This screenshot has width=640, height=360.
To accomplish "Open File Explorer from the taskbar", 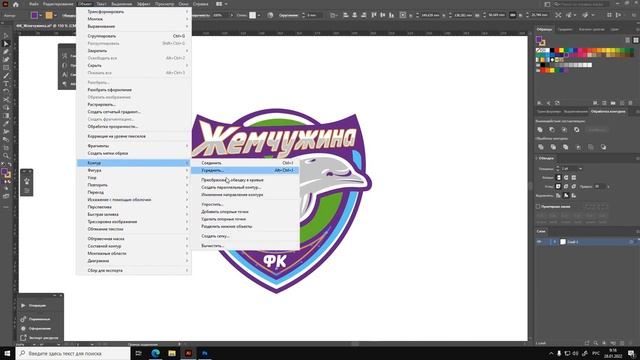I will 172,353.
